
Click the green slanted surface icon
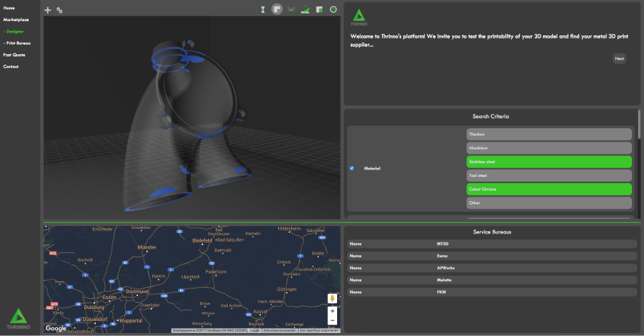pos(305,10)
